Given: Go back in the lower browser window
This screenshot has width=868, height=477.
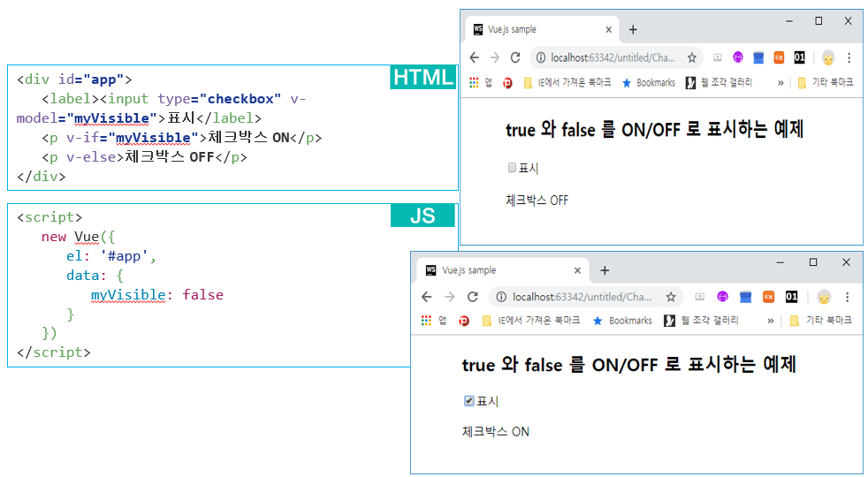Looking at the screenshot, I should pos(426,297).
